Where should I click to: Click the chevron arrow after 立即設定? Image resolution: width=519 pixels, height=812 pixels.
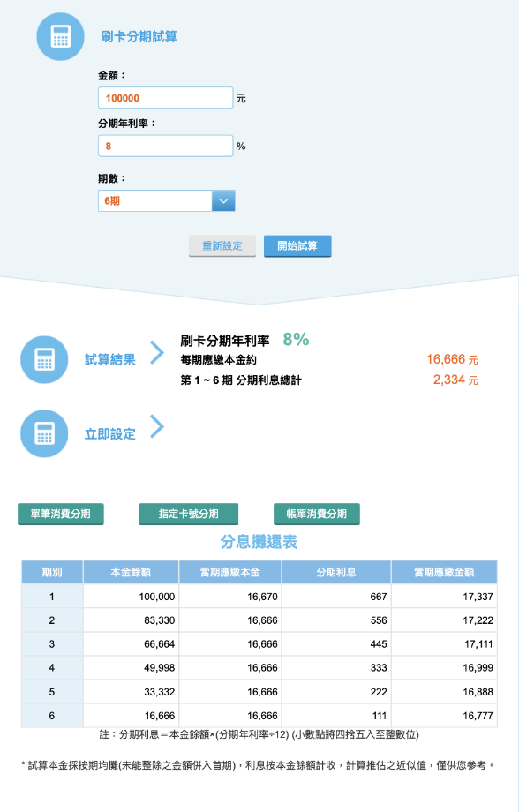coord(157,426)
